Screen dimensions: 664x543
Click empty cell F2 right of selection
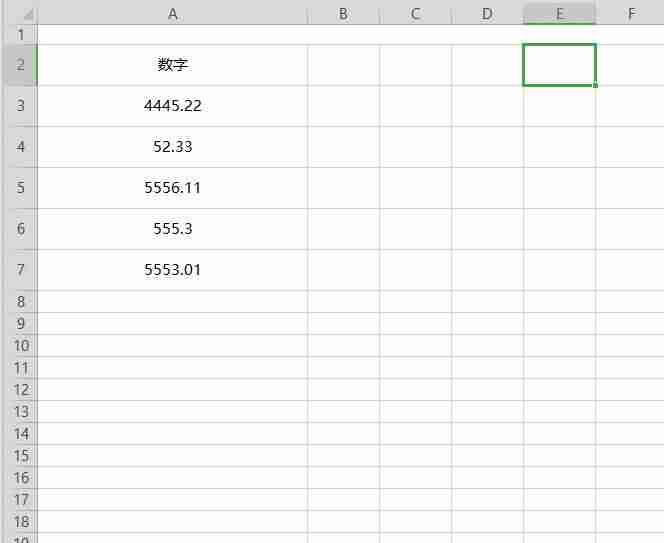click(x=630, y=65)
